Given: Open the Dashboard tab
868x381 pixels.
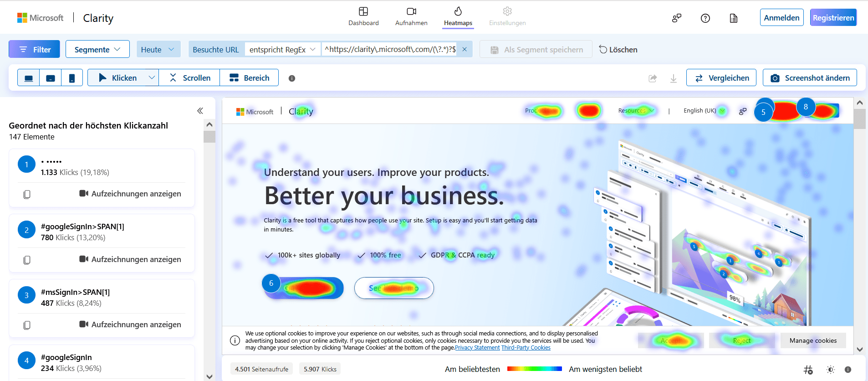Looking at the screenshot, I should [x=363, y=17].
